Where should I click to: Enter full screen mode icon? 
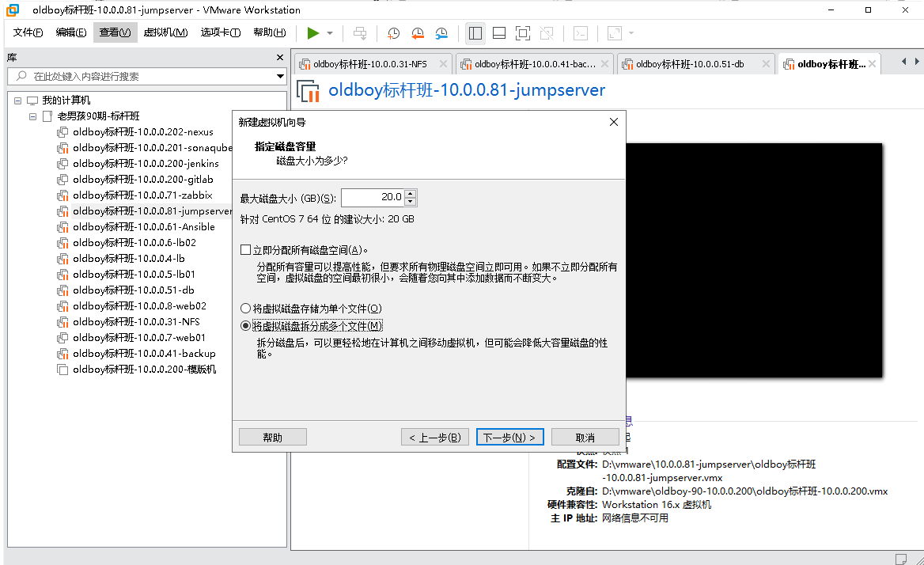pos(523,33)
